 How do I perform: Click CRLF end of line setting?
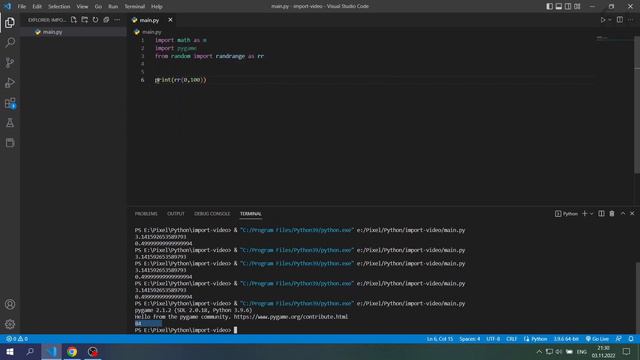(x=511, y=339)
